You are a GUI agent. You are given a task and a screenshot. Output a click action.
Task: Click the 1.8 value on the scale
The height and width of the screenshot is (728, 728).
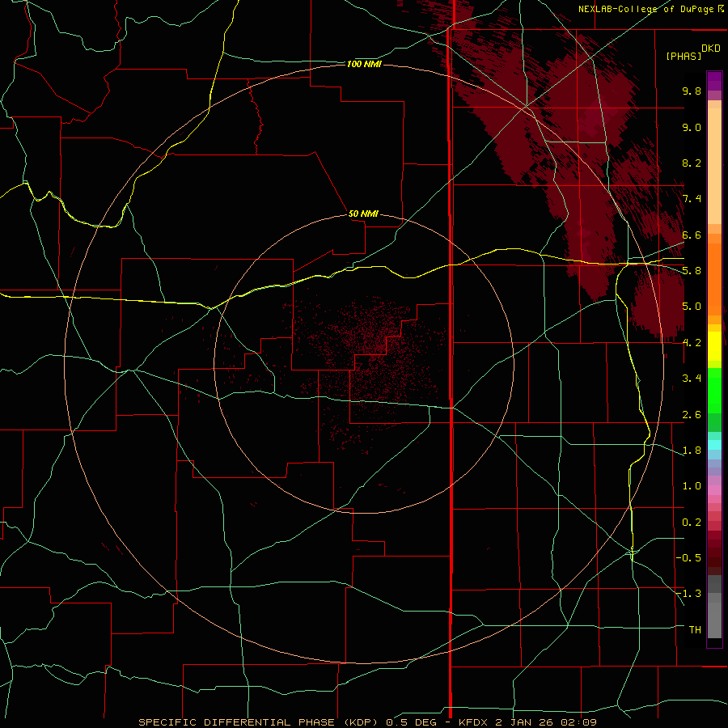(692, 451)
